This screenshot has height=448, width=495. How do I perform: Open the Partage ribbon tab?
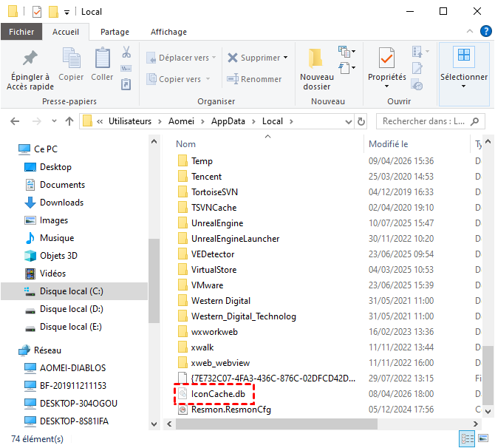pyautogui.click(x=115, y=32)
